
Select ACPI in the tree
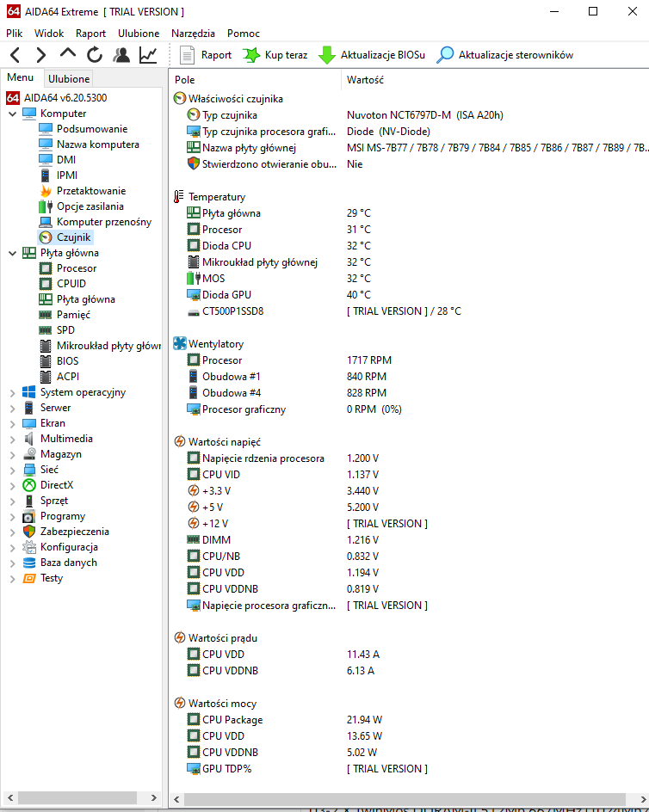point(68,377)
